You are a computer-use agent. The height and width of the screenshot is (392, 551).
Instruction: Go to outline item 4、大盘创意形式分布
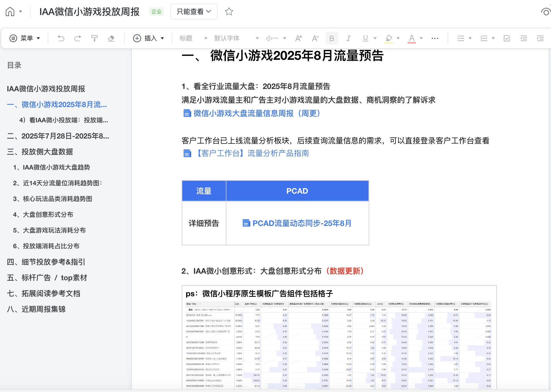(43, 215)
